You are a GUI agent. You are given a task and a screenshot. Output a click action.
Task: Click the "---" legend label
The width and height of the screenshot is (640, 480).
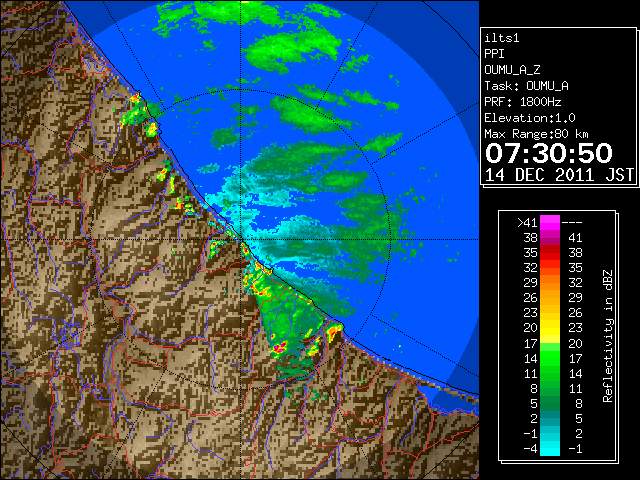[572, 223]
